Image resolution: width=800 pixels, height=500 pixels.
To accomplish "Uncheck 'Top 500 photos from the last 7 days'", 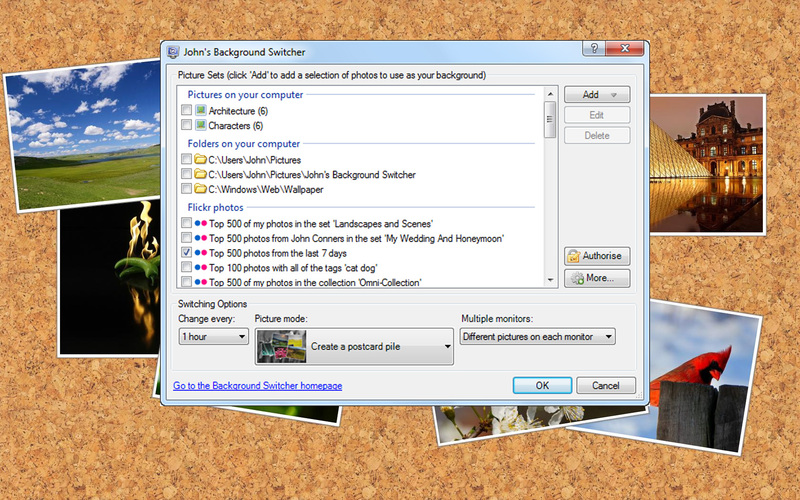I will [x=186, y=253].
